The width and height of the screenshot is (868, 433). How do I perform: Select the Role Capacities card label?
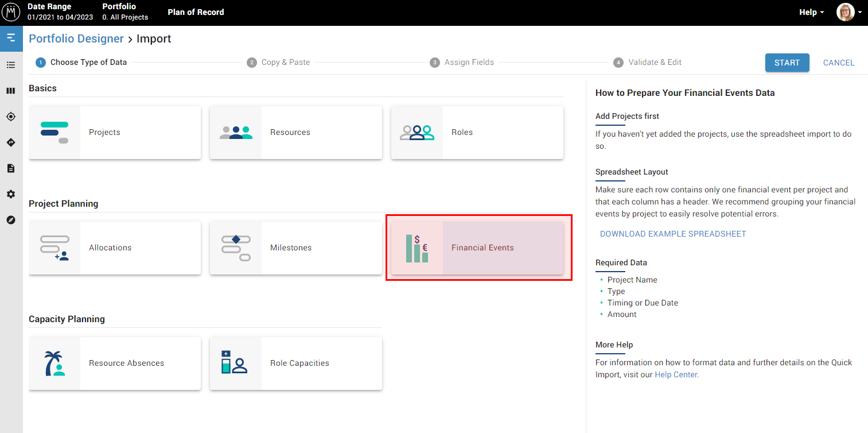click(x=299, y=363)
